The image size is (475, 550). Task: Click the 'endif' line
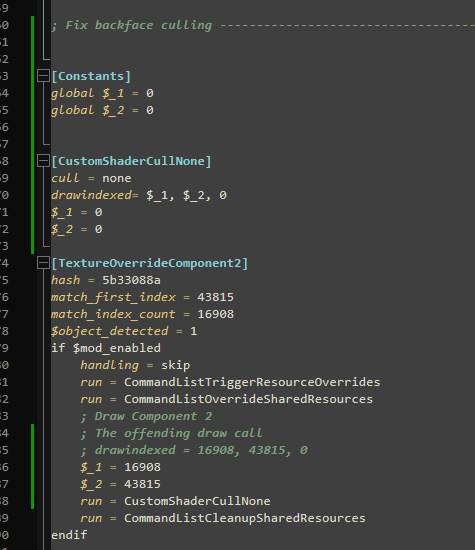pyautogui.click(x=69, y=535)
